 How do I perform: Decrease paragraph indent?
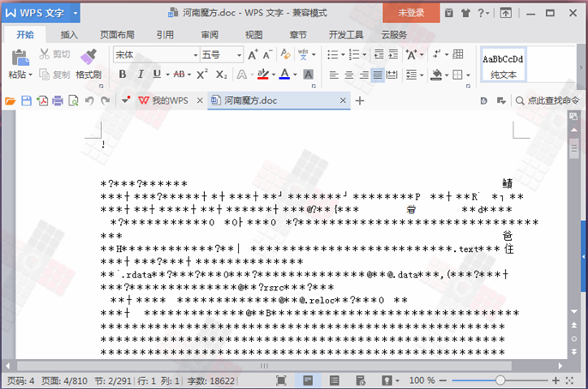tap(379, 55)
